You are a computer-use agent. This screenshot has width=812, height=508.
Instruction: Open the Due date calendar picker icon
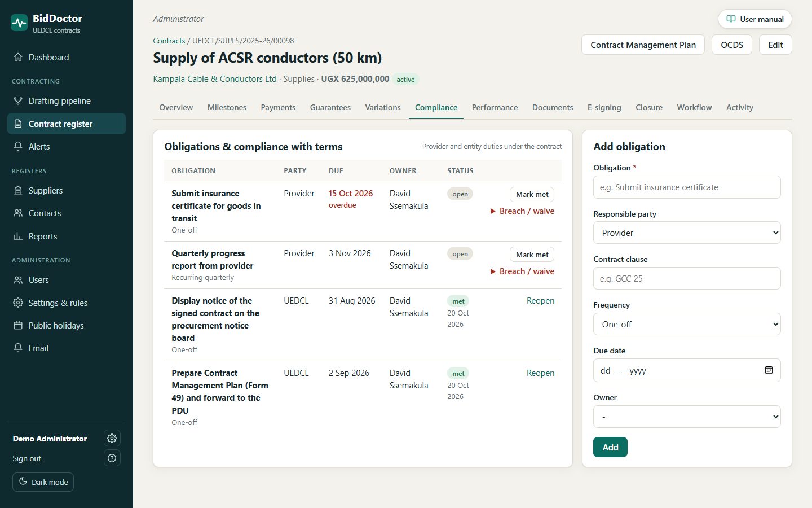[x=769, y=370]
